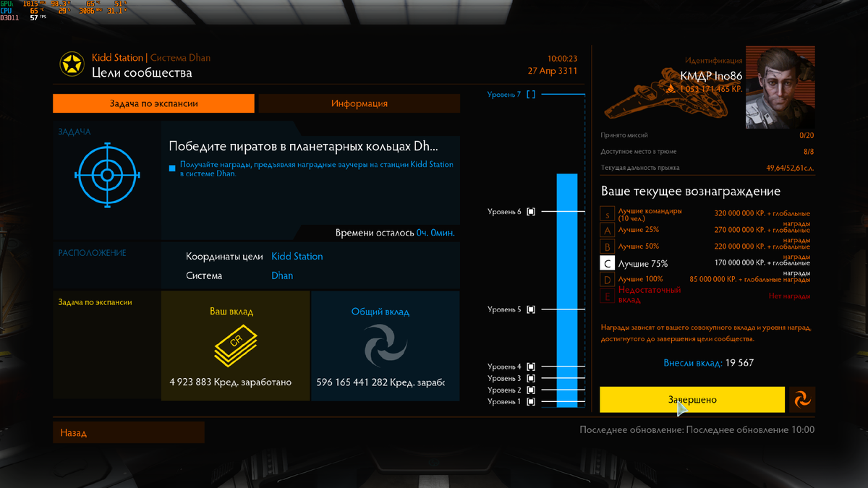868x488 pixels.
Task: Select the B tier reward icon
Action: point(608,247)
